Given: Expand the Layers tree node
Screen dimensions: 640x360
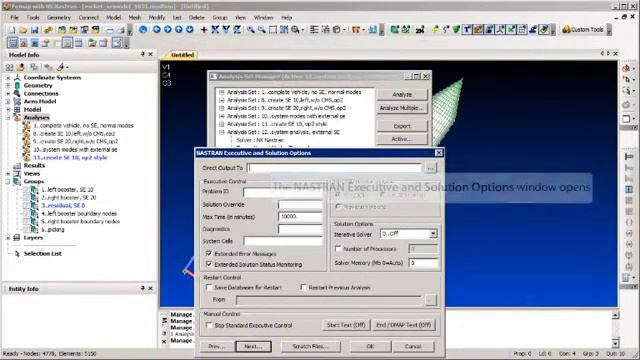Looking at the screenshot, I should [8, 238].
